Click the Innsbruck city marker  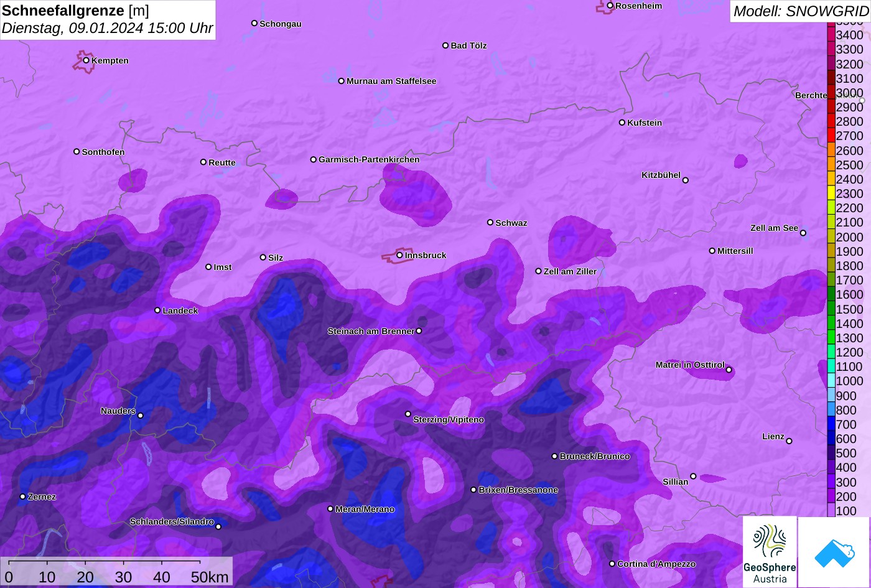coord(400,255)
